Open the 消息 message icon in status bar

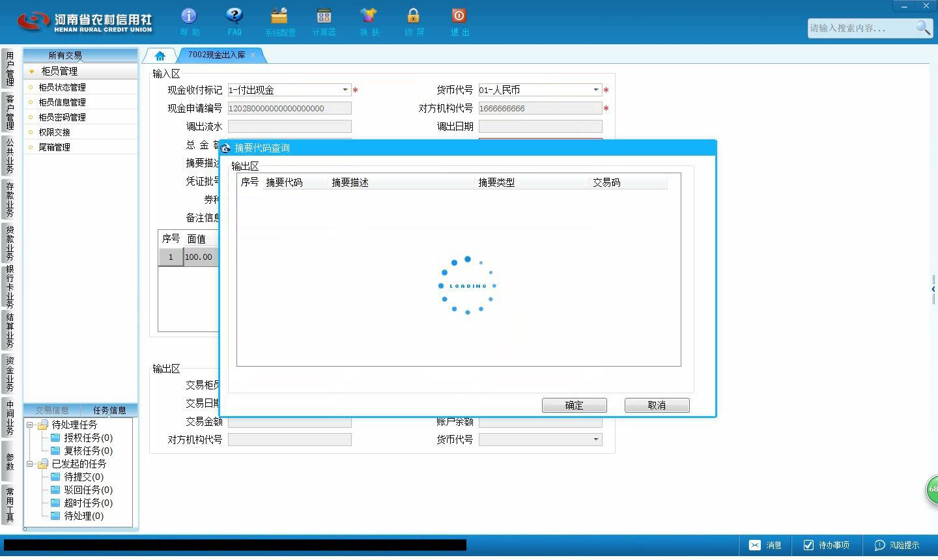click(765, 545)
